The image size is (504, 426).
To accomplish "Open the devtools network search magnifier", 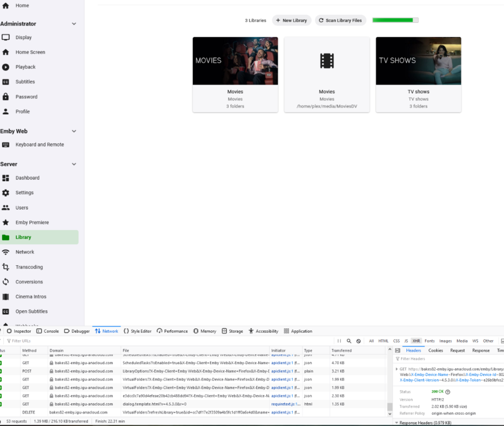I will click(x=348, y=341).
